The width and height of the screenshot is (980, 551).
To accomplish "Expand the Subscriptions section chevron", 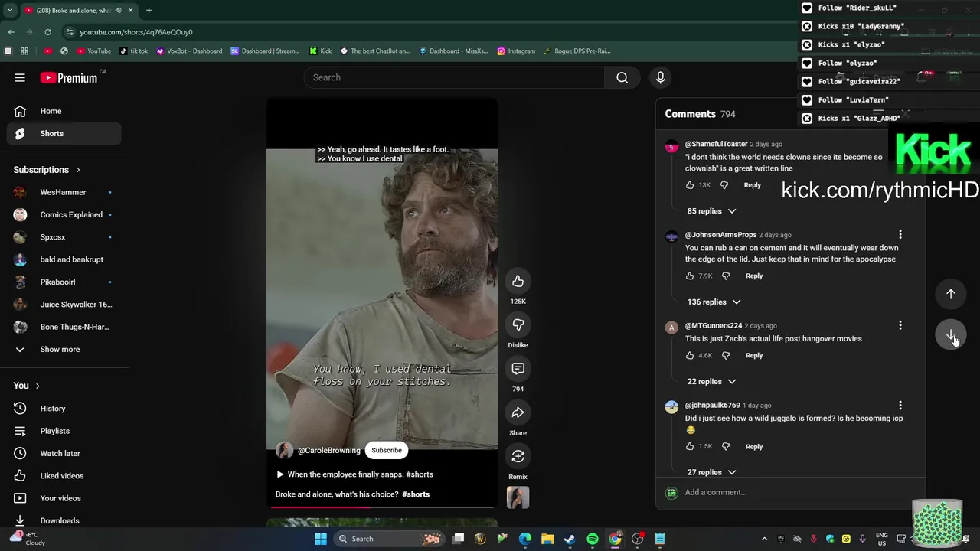I will point(77,170).
